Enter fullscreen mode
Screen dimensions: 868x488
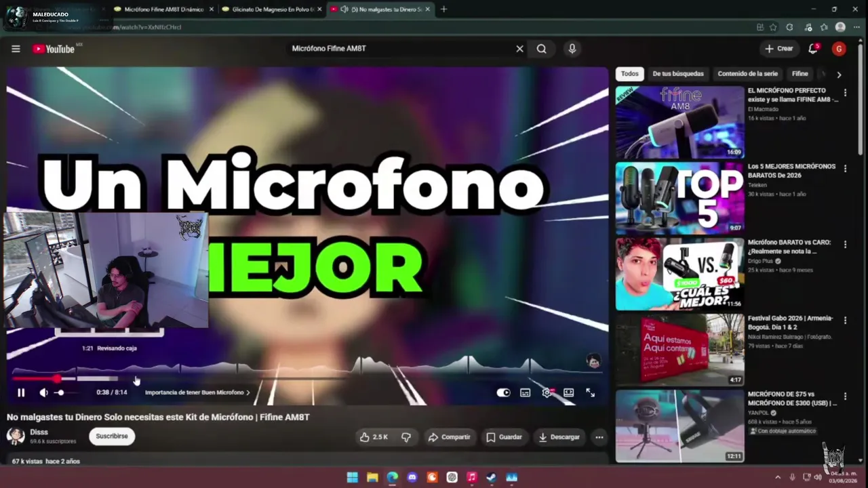tap(590, 392)
